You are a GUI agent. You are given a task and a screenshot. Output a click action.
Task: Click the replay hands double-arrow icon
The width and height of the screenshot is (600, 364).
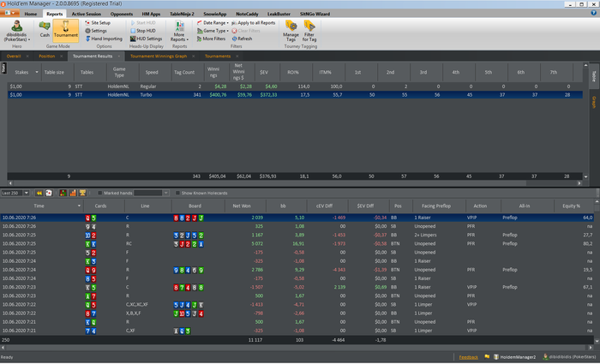(x=39, y=193)
